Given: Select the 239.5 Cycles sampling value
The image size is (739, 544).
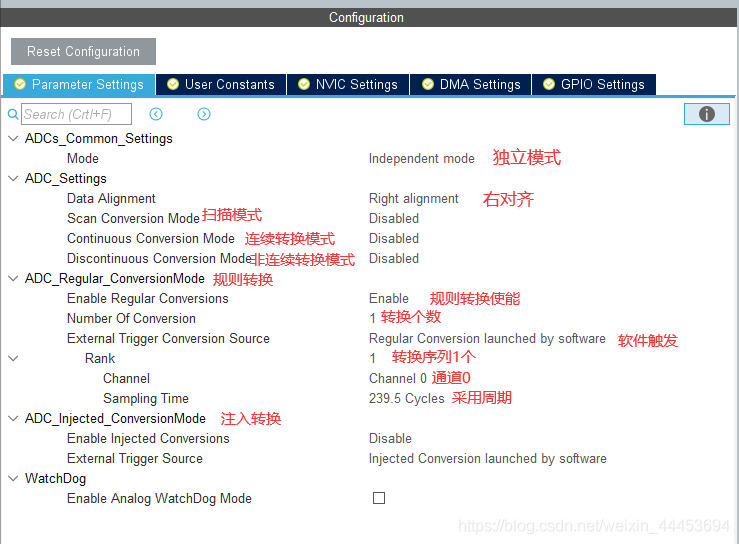Looking at the screenshot, I should click(406, 399).
